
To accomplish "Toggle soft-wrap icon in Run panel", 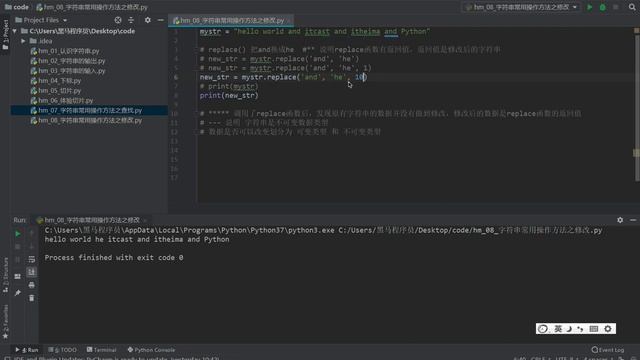I will [31, 259].
